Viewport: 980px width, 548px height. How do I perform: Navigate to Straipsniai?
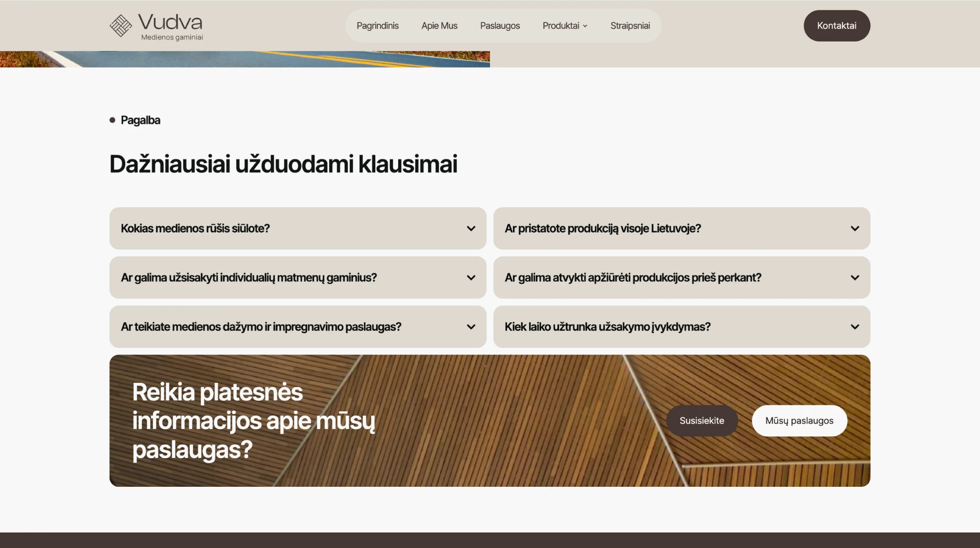click(630, 26)
